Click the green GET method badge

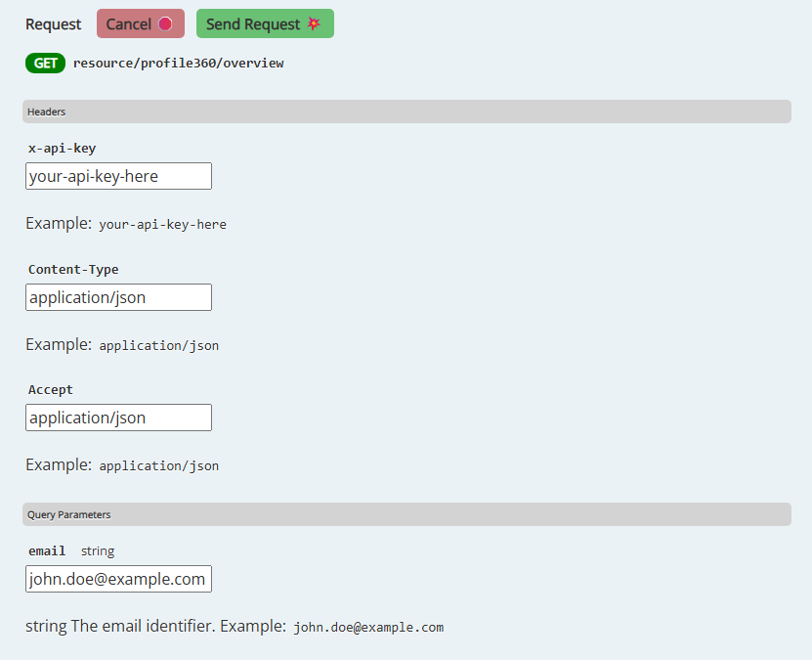tap(45, 64)
